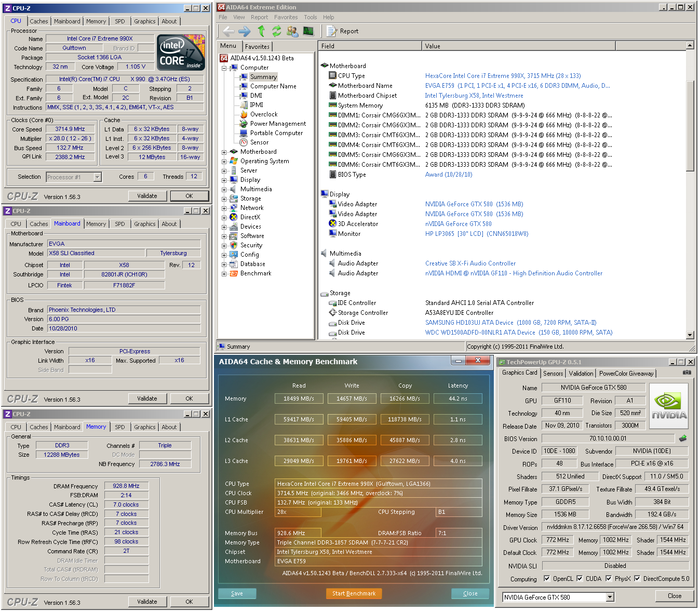Toggle the PhysX checkbox in GPU-Z
Screen dimensions: 700x611
click(x=609, y=579)
